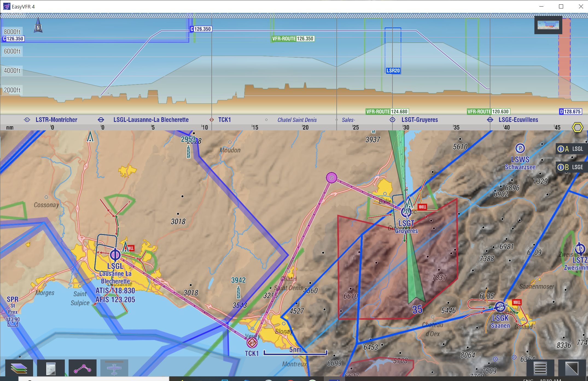Image resolution: width=588 pixels, height=381 pixels.
Task: Click the D 128.675 frequency tag
Action: tap(570, 112)
